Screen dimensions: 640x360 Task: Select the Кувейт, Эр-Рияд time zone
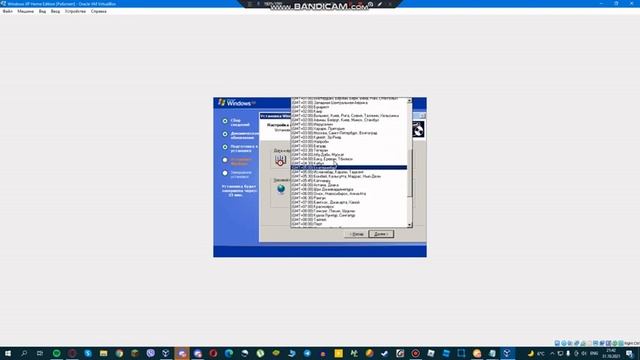(349, 137)
